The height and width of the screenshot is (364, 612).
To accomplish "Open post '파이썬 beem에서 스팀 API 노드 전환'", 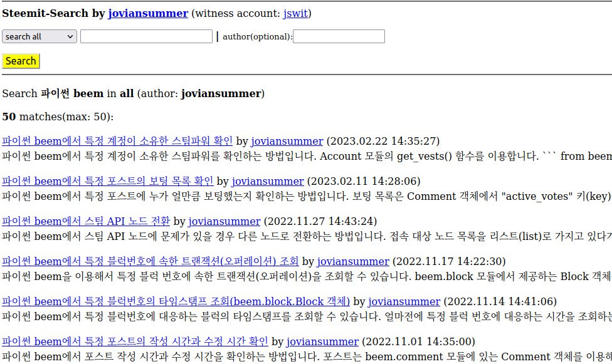I will (x=86, y=221).
